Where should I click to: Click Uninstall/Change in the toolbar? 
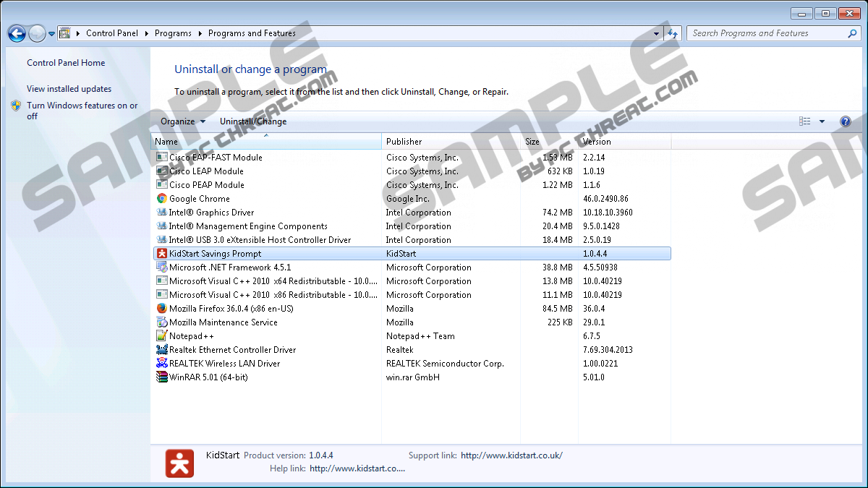coord(253,121)
